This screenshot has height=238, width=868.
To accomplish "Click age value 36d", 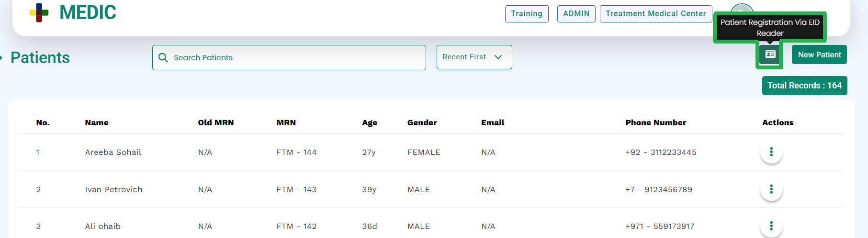I will click(x=370, y=226).
